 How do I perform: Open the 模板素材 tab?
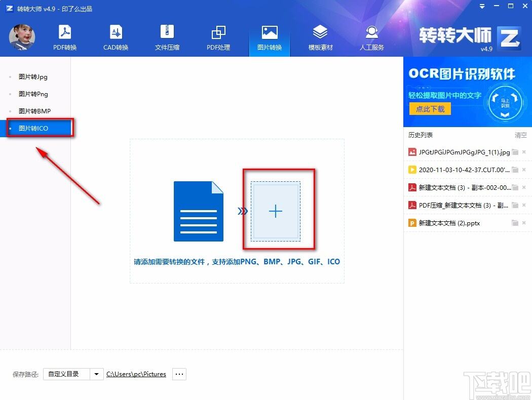point(320,37)
